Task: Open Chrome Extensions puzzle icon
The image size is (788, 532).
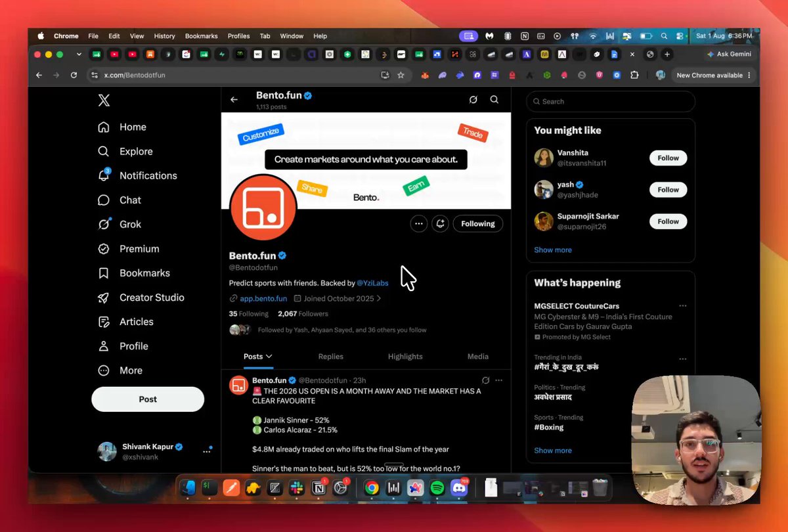Action: click(634, 76)
